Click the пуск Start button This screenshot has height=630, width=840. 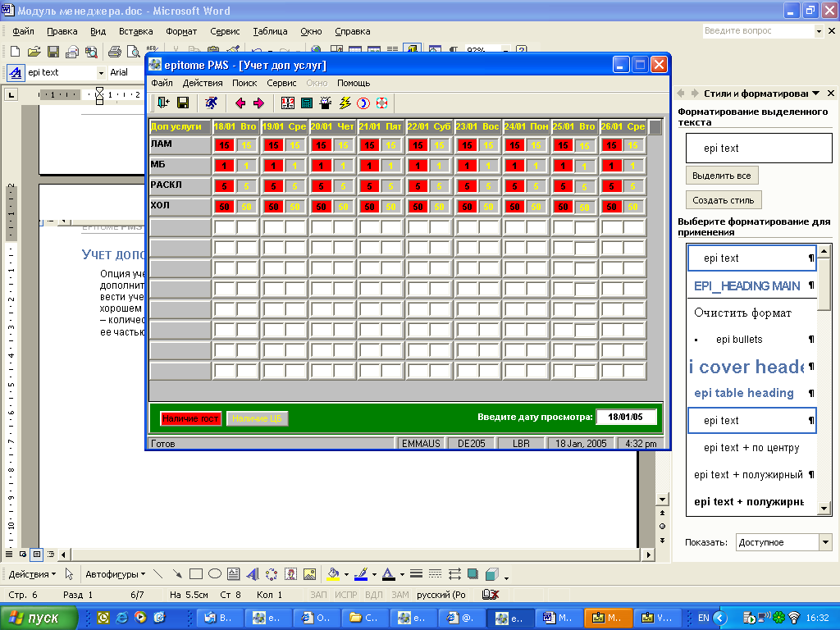point(39,619)
